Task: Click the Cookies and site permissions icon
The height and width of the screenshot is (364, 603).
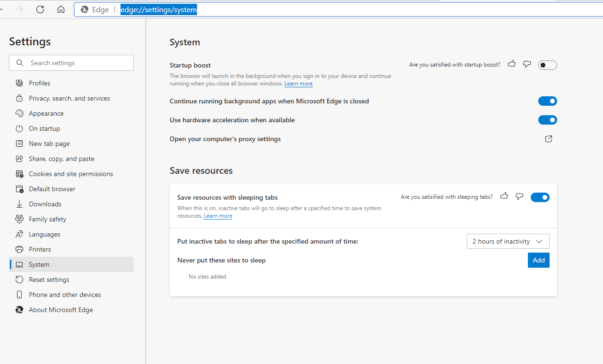Action: pos(19,174)
